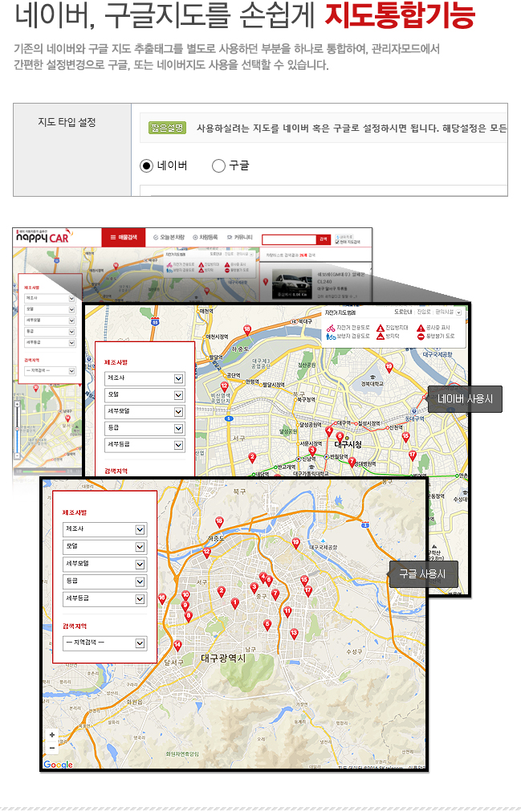Click the Google logo on the map
The height and width of the screenshot is (812, 521).
coord(58,765)
